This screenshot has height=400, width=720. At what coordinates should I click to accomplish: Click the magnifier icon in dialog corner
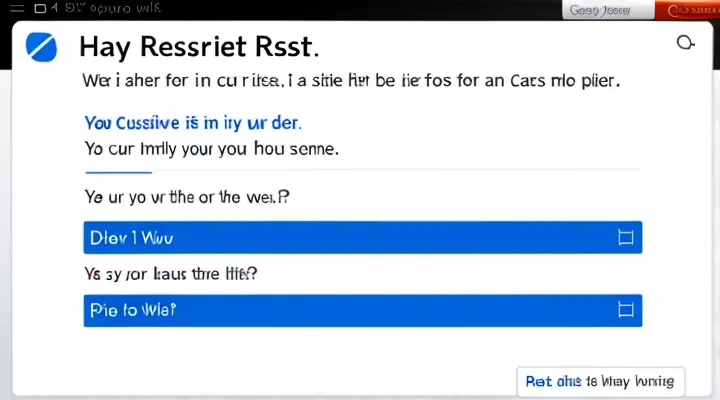pos(685,43)
